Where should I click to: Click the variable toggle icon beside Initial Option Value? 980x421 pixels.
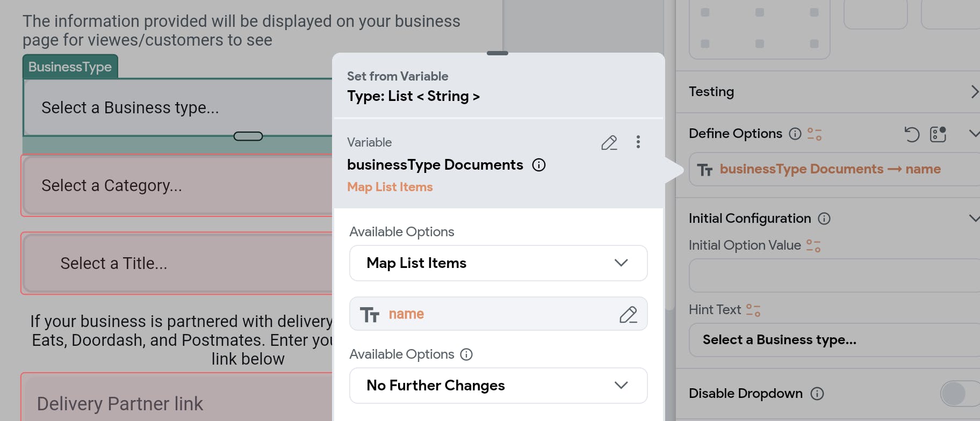point(813,245)
